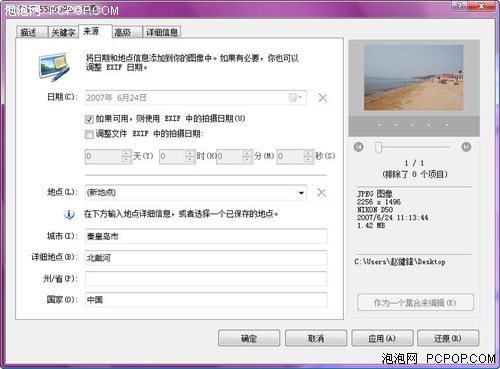500x369 pixels.
Task: Click the title bar help question mark
Action: pos(460,6)
